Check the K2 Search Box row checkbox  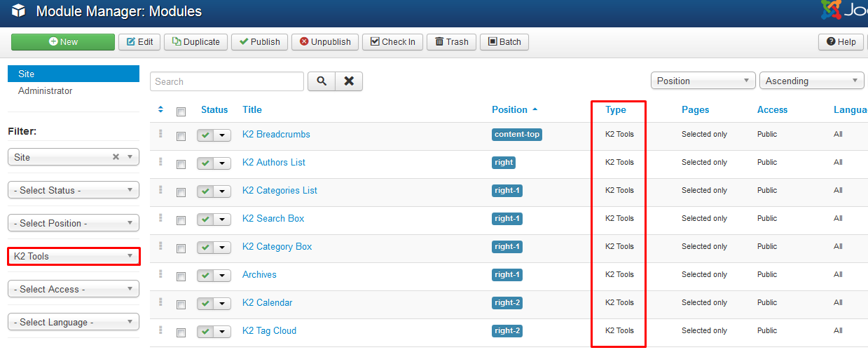pos(181,220)
